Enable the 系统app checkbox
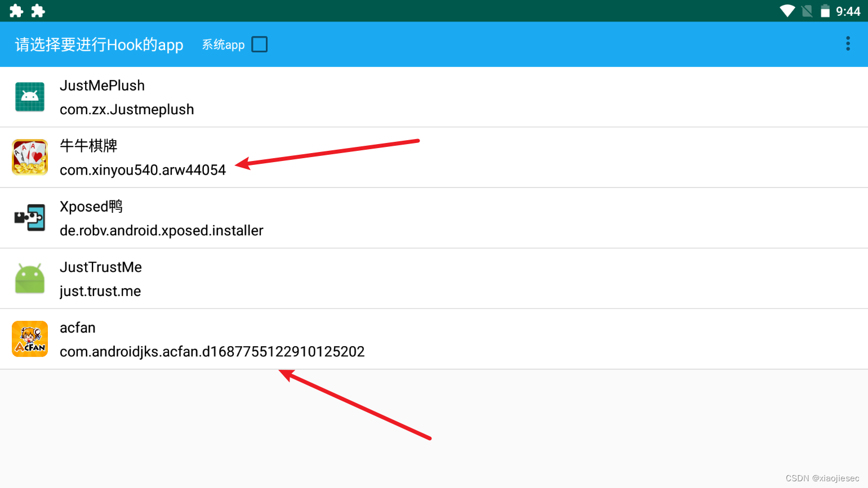 click(x=260, y=44)
